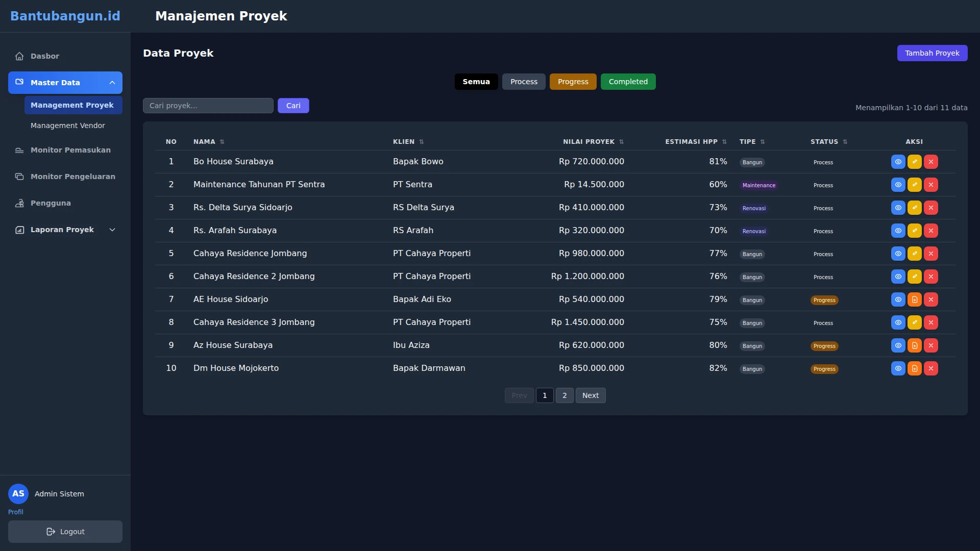Select page 1 in pagination
Viewport: 980px width, 551px height.
tap(545, 395)
